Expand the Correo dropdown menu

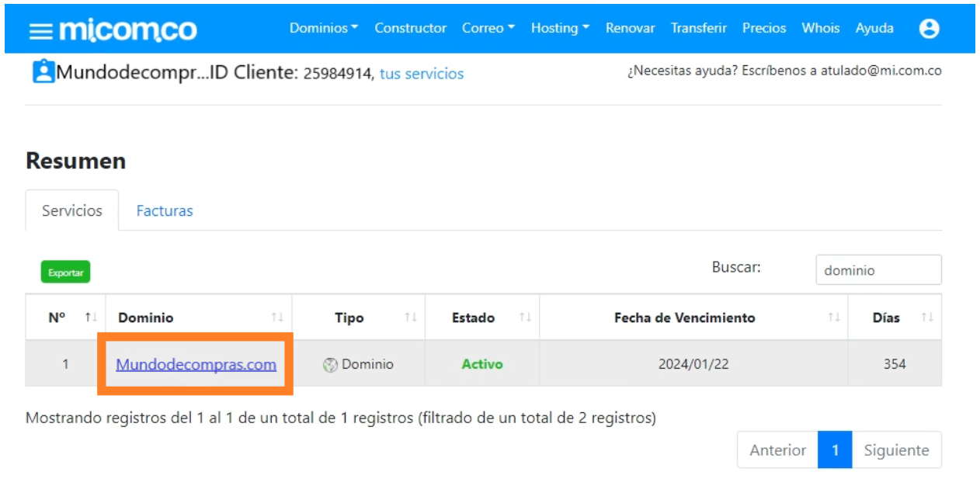(x=488, y=28)
